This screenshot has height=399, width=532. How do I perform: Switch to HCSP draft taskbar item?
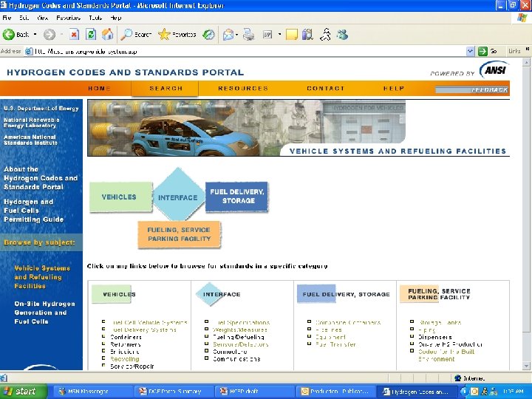[x=254, y=392]
